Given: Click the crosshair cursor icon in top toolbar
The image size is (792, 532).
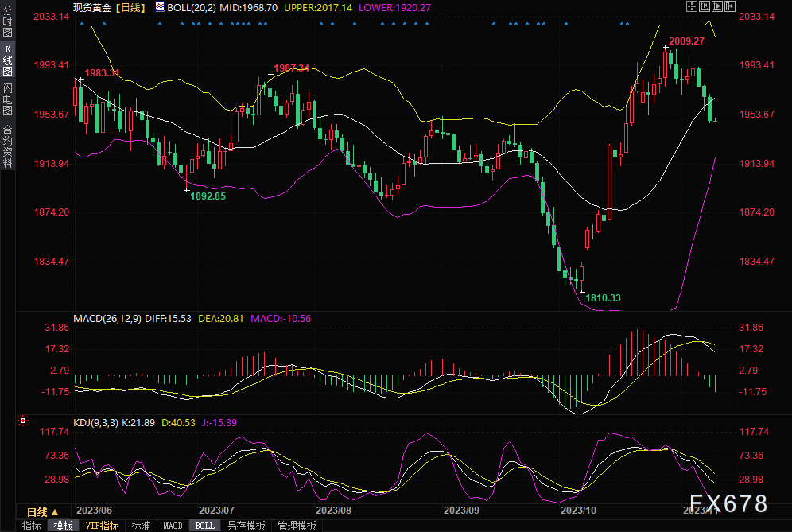Looking at the screenshot, I should (691, 6).
